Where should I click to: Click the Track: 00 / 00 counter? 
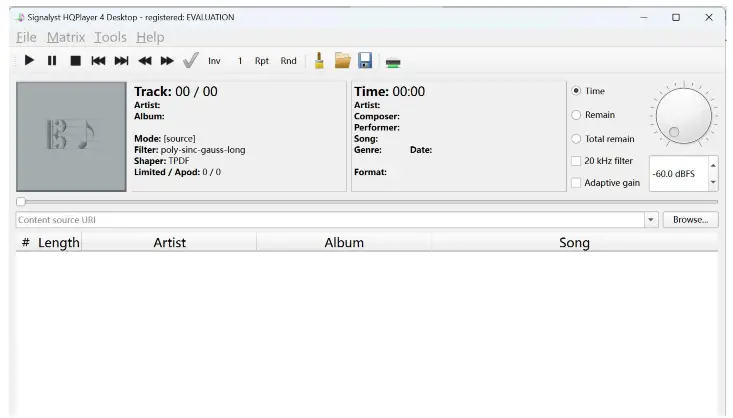176,92
